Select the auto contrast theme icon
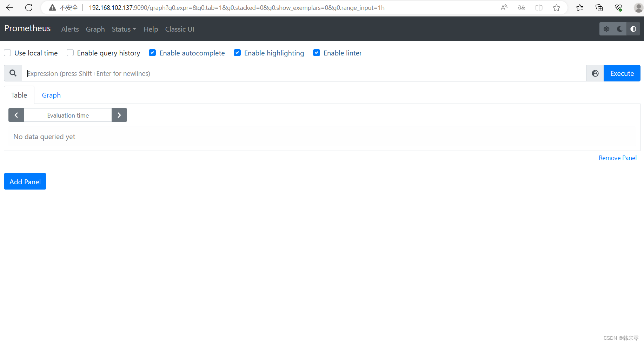The width and height of the screenshot is (644, 344). 633,29
